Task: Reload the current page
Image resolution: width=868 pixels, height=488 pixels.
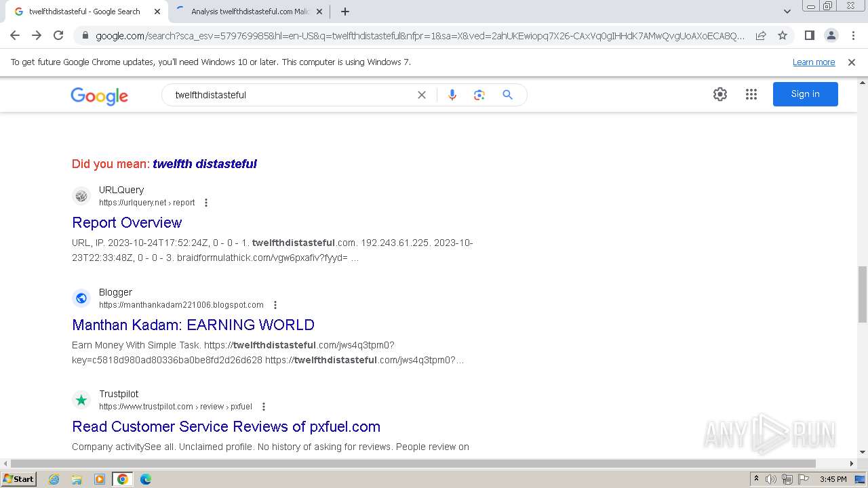Action: pos(58,35)
